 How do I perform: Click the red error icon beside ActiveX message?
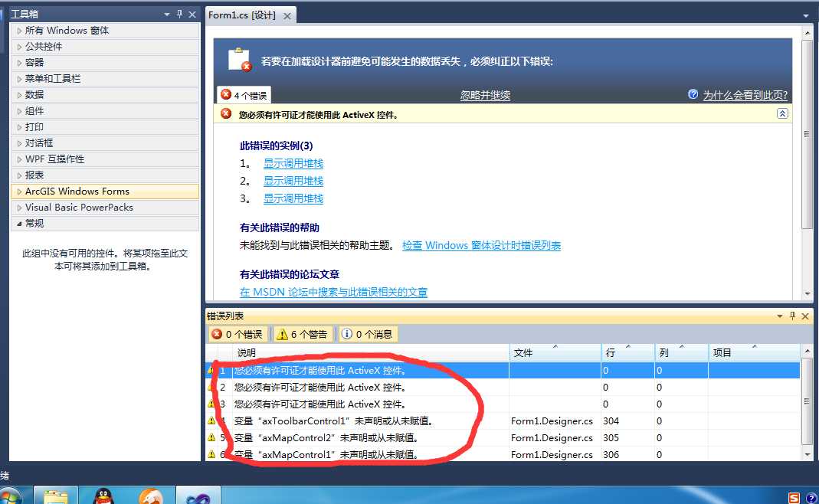226,113
